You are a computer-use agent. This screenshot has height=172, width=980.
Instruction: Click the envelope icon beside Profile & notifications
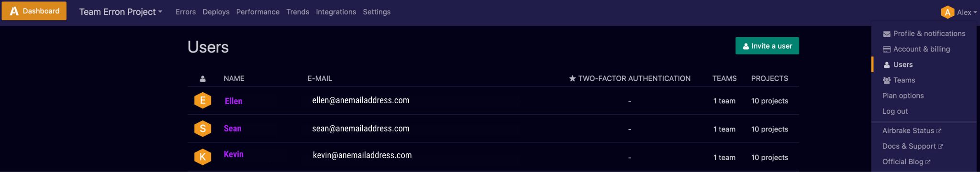(887, 34)
